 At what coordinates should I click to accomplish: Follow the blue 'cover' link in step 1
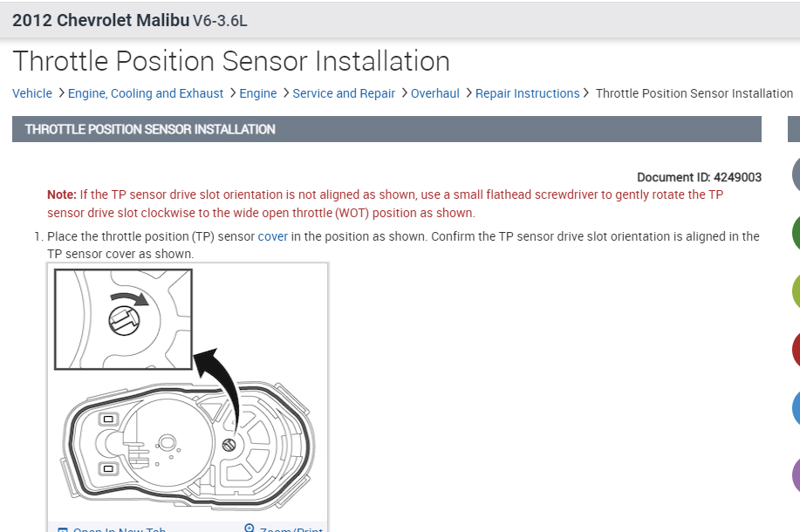click(273, 236)
